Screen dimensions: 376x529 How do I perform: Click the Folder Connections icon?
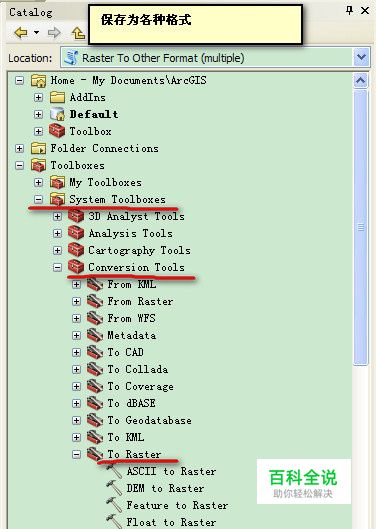pyautogui.click(x=38, y=148)
